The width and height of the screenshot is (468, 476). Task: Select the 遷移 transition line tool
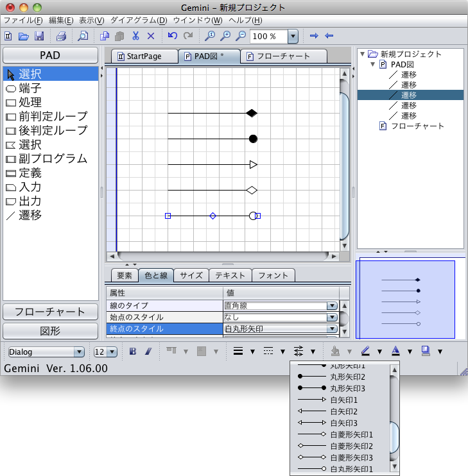[x=51, y=216]
